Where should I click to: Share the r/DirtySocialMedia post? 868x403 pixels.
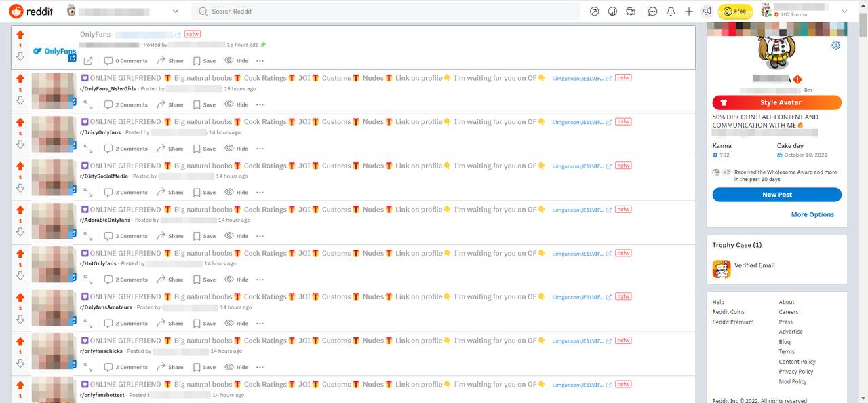(x=170, y=192)
